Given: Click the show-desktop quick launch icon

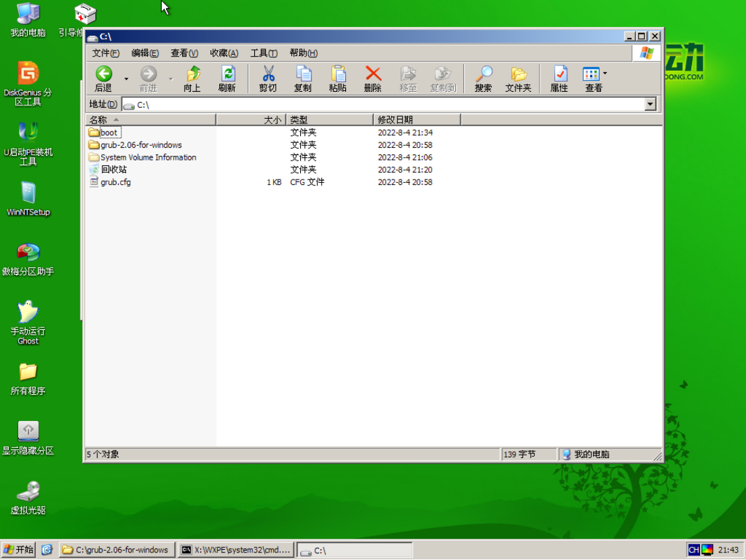Looking at the screenshot, I should [x=47, y=549].
